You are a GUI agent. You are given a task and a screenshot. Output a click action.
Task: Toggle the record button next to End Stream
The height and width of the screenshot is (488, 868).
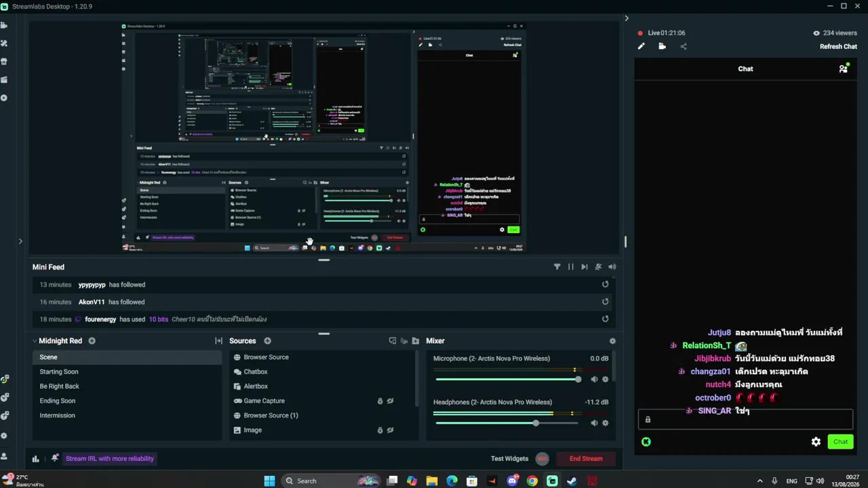[x=542, y=459]
